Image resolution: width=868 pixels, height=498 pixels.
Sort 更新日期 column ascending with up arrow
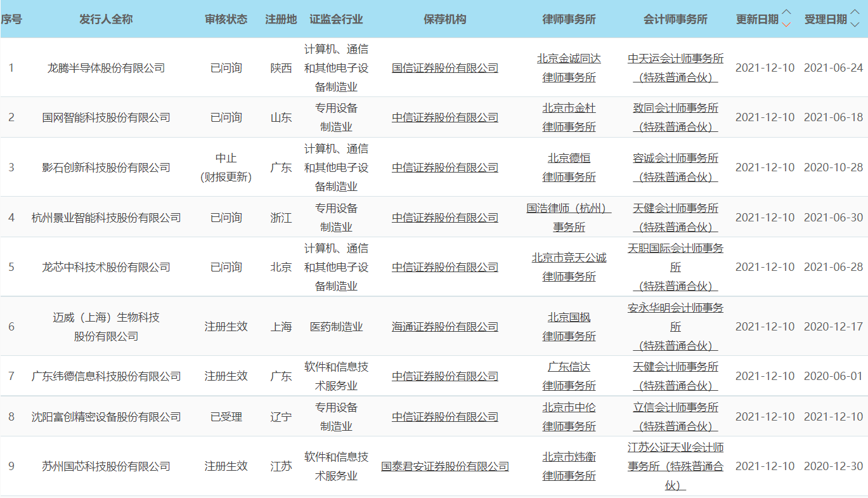click(787, 13)
